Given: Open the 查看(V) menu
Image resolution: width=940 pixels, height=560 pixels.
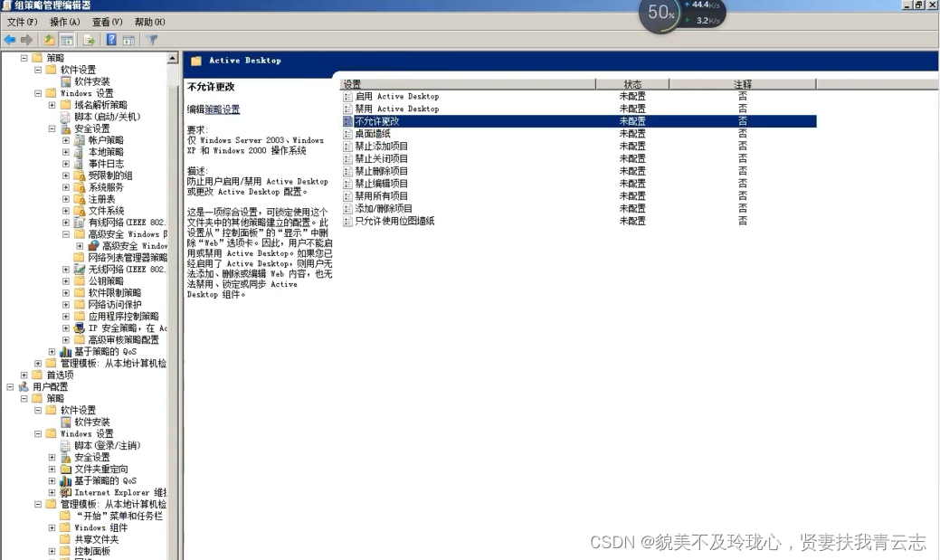Looking at the screenshot, I should pos(108,23).
